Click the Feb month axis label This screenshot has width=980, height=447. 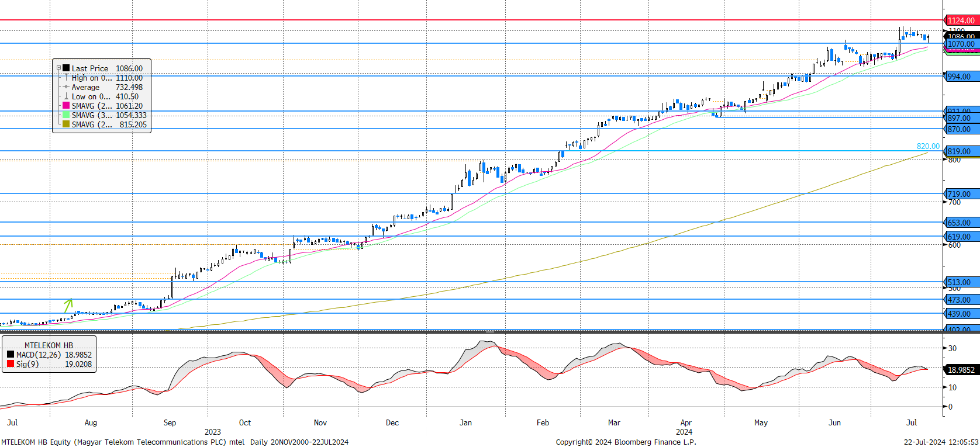coord(543,422)
